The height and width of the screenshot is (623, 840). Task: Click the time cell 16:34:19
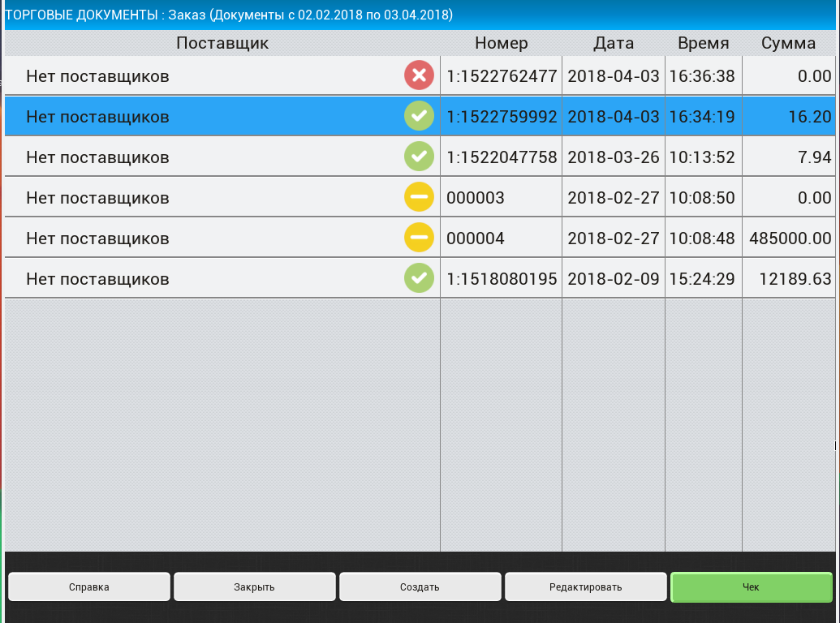tap(702, 117)
